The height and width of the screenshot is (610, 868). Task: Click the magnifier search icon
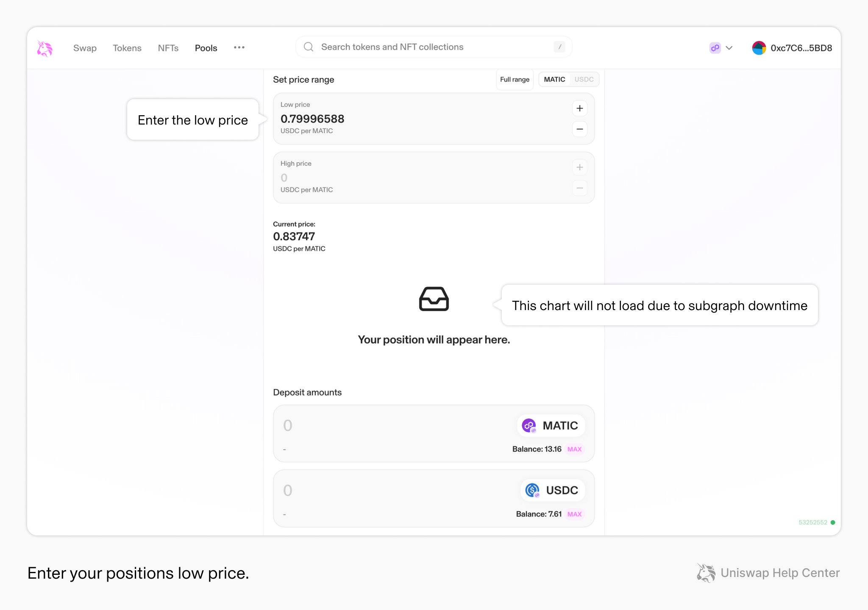coord(309,47)
